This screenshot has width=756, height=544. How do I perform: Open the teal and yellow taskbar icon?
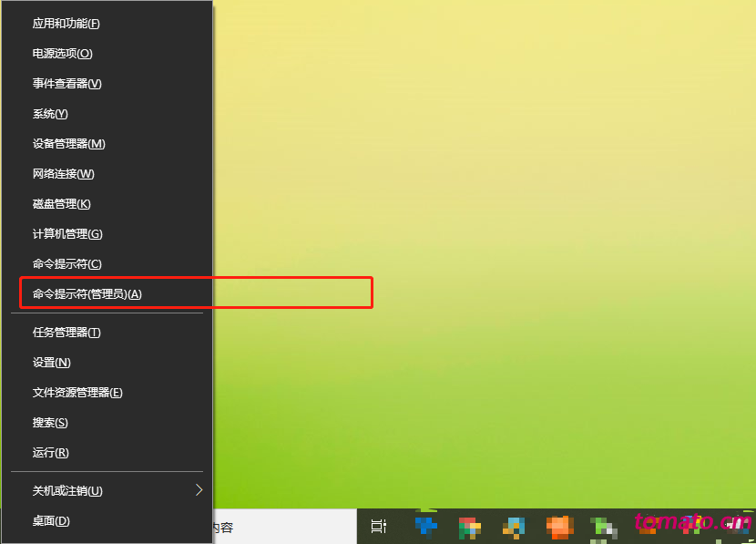pyautogui.click(x=514, y=528)
